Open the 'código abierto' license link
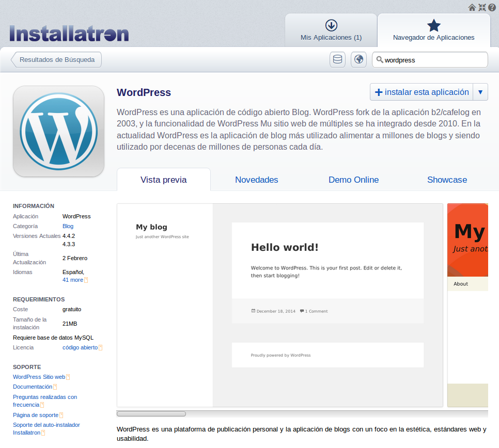The image size is (499, 448). point(80,347)
